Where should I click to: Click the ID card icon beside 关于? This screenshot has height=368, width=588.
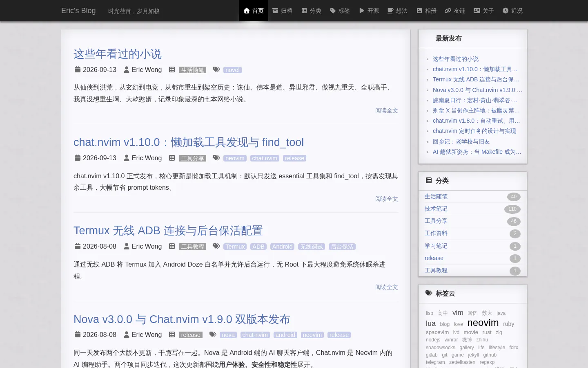pos(477,11)
